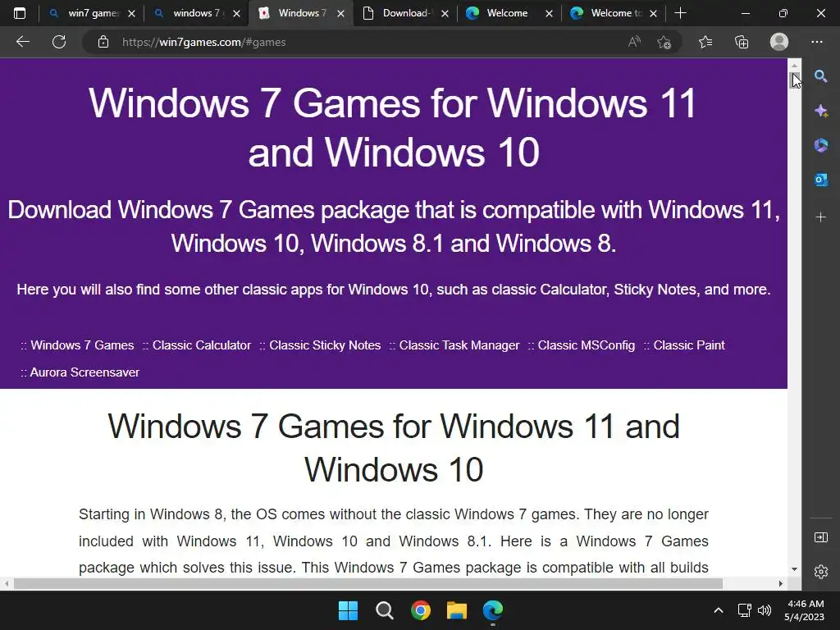Open a new tab with plus button
This screenshot has width=840, height=630.
click(680, 13)
